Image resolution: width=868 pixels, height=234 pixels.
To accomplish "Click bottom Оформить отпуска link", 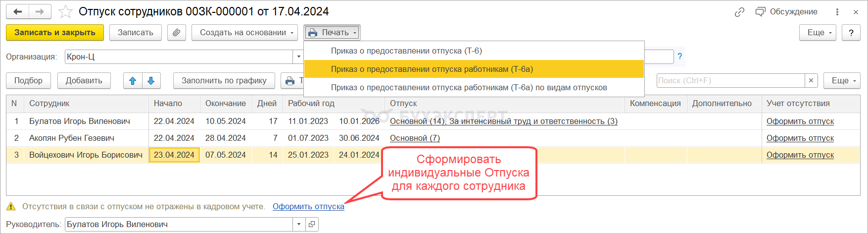I will click(x=308, y=206).
